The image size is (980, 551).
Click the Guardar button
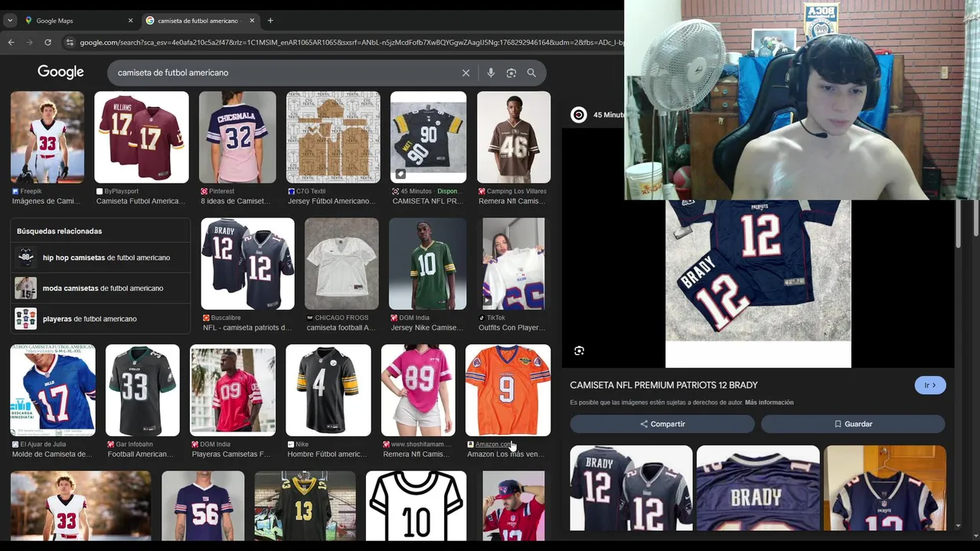pyautogui.click(x=853, y=424)
